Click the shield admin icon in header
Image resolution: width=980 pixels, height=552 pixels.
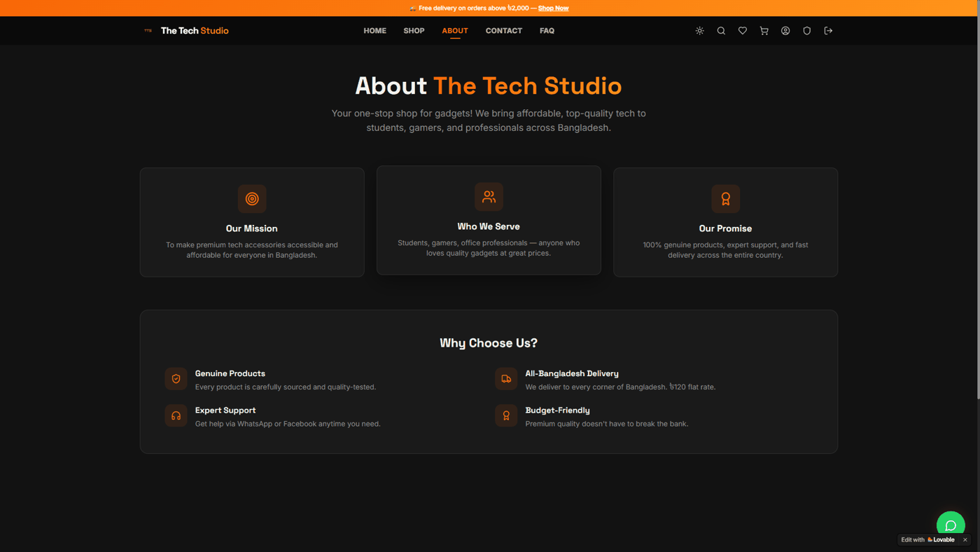(x=807, y=31)
